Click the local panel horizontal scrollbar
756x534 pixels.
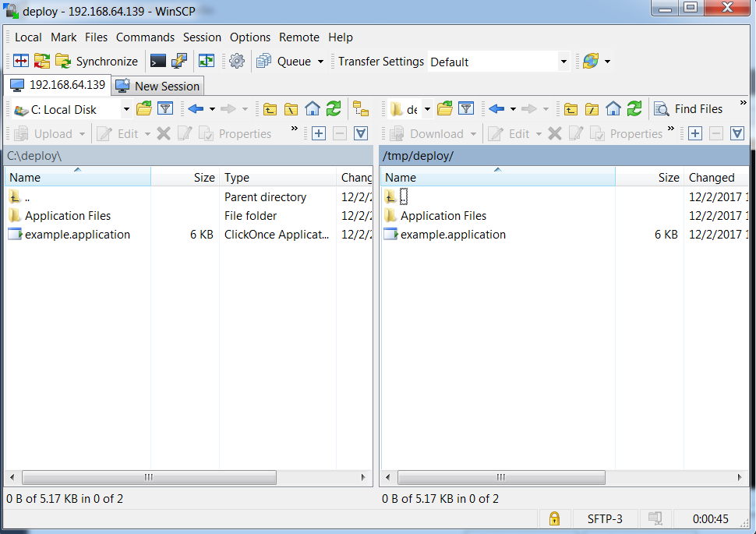(x=149, y=478)
